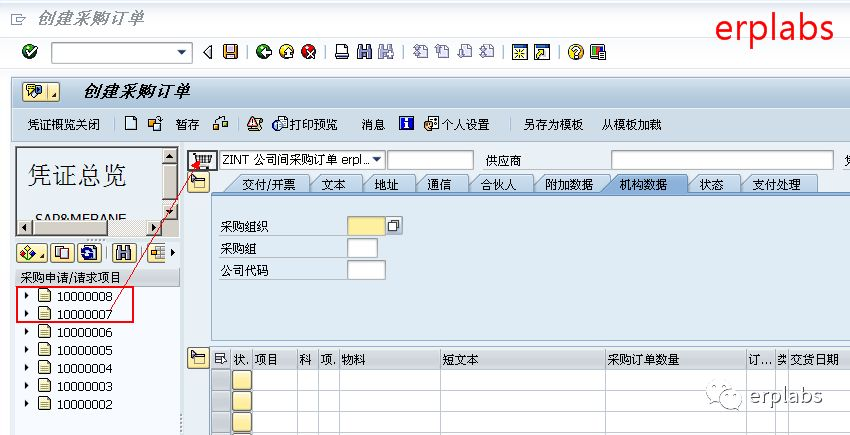
Task: Click the refresh document overview icon
Action: pos(90,253)
